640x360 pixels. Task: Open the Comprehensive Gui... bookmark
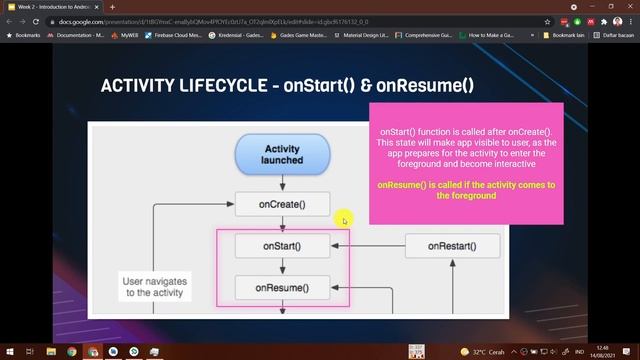pos(424,36)
